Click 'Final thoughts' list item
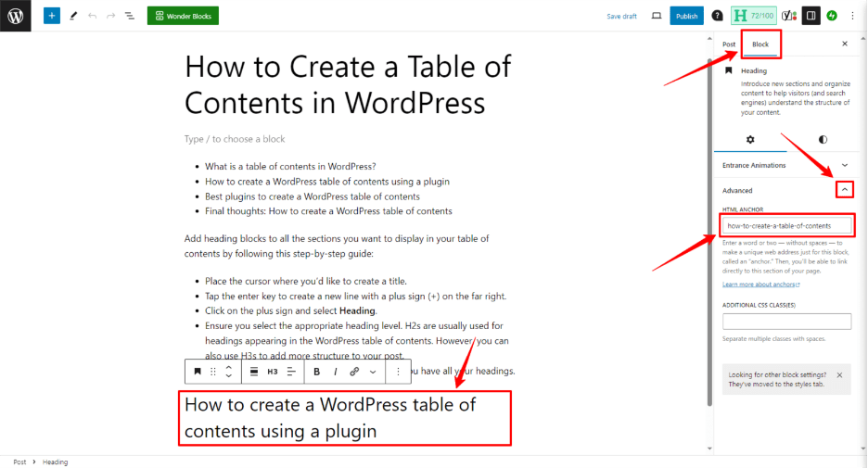This screenshot has width=868, height=468. point(328,210)
